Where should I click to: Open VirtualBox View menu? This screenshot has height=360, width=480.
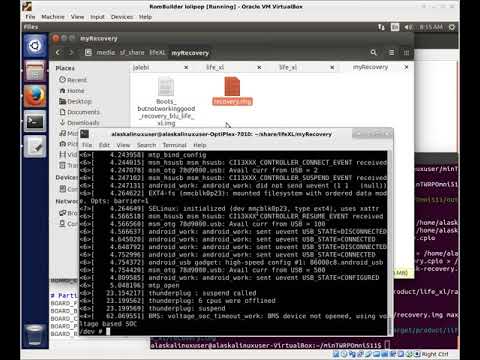(77, 17)
